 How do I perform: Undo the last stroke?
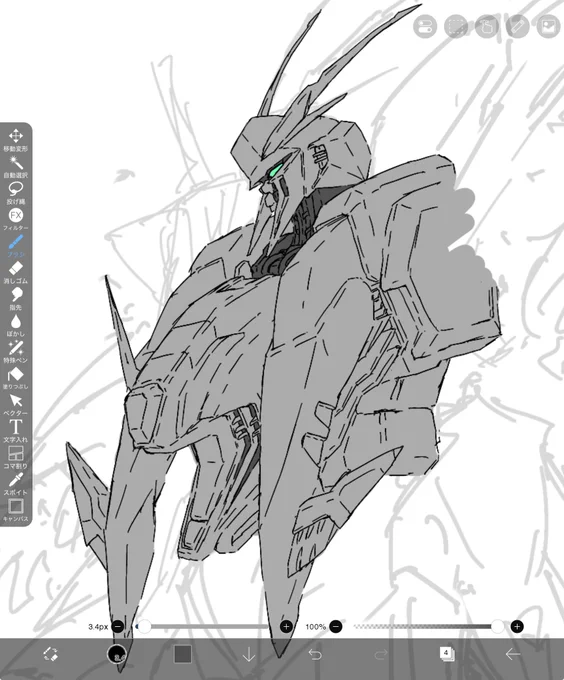315,654
